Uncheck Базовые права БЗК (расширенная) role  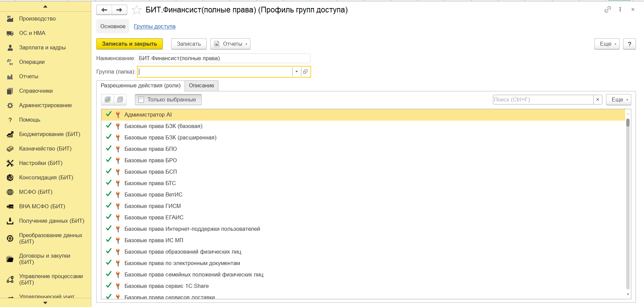pos(109,137)
